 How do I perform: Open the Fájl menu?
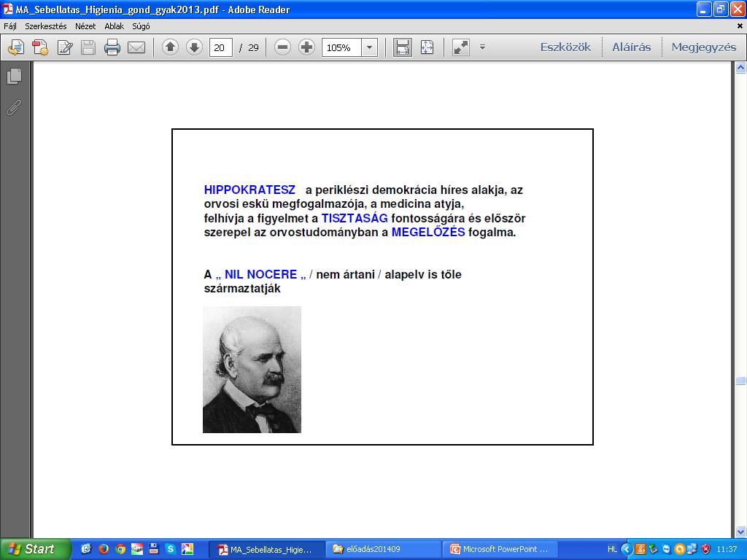click(10, 26)
